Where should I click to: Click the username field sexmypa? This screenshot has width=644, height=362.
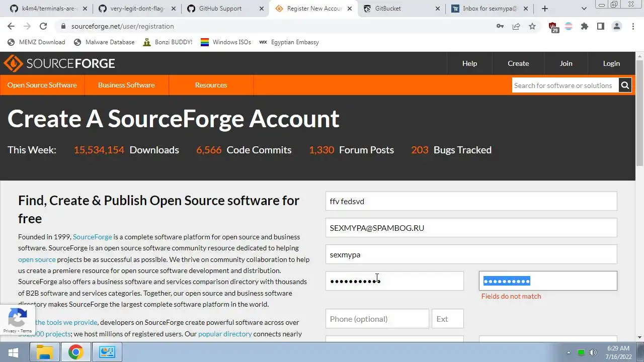click(x=471, y=254)
